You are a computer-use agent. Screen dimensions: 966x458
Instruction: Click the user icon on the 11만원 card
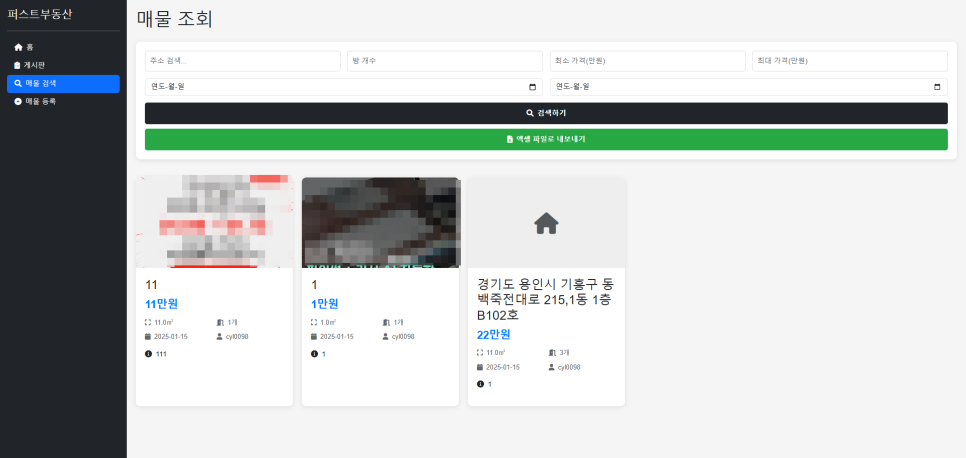tap(220, 337)
